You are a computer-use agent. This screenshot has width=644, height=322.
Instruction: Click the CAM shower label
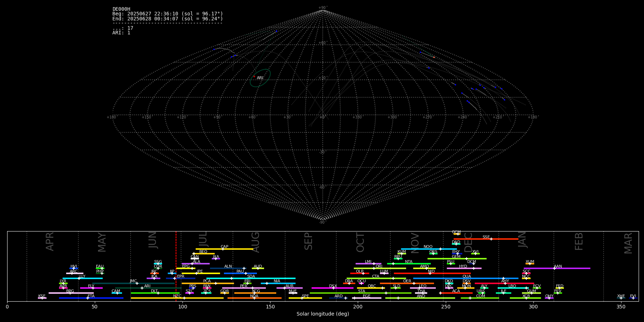(116, 291)
